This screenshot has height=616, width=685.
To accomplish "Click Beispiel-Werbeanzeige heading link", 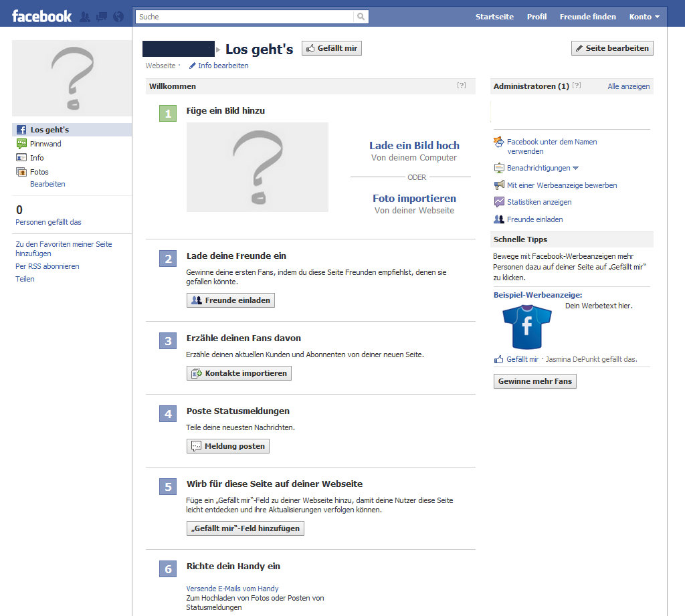I will pos(538,295).
